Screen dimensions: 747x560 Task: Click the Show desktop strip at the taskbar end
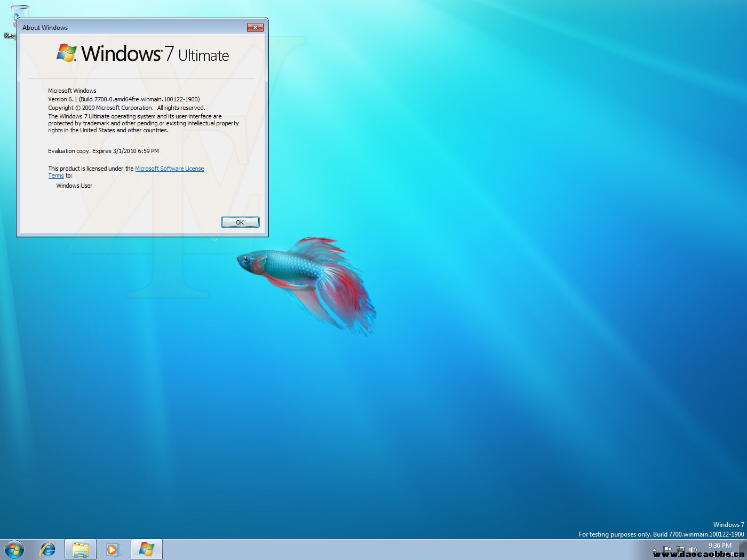click(743, 549)
